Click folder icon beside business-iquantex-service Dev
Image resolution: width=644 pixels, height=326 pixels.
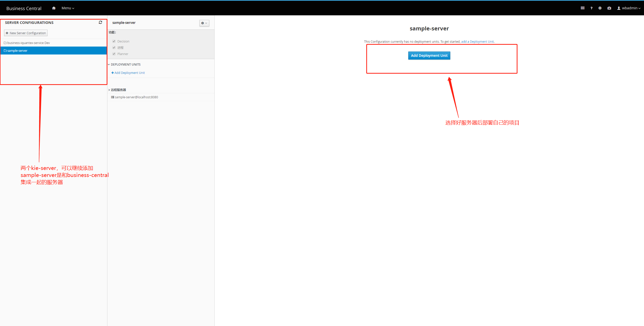[x=5, y=43]
